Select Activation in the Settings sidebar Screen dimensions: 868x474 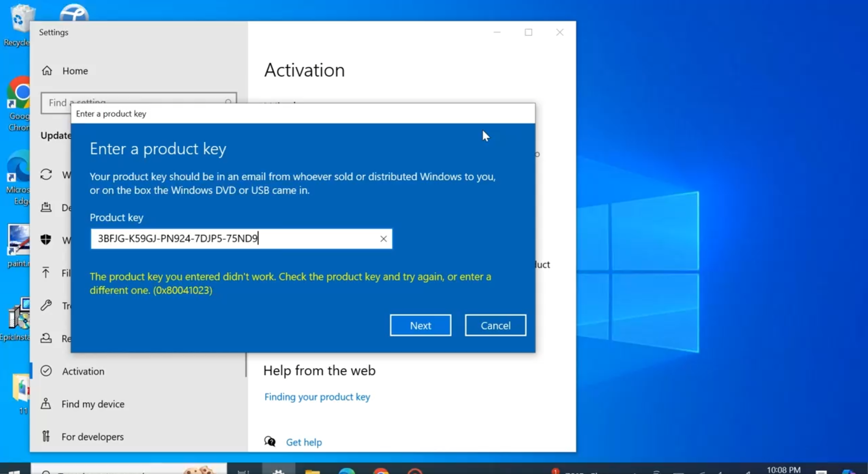83,371
